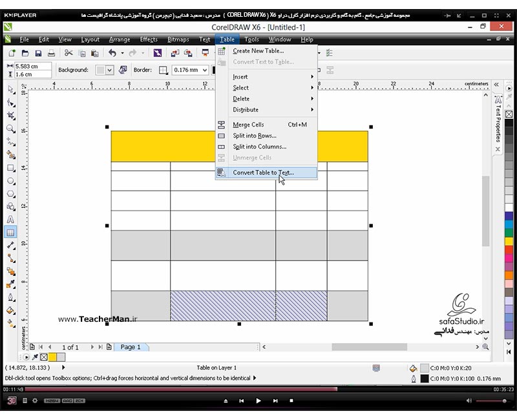This screenshot has width=517, height=420.
Task: Open a file with folder icon
Action: pos(25,53)
